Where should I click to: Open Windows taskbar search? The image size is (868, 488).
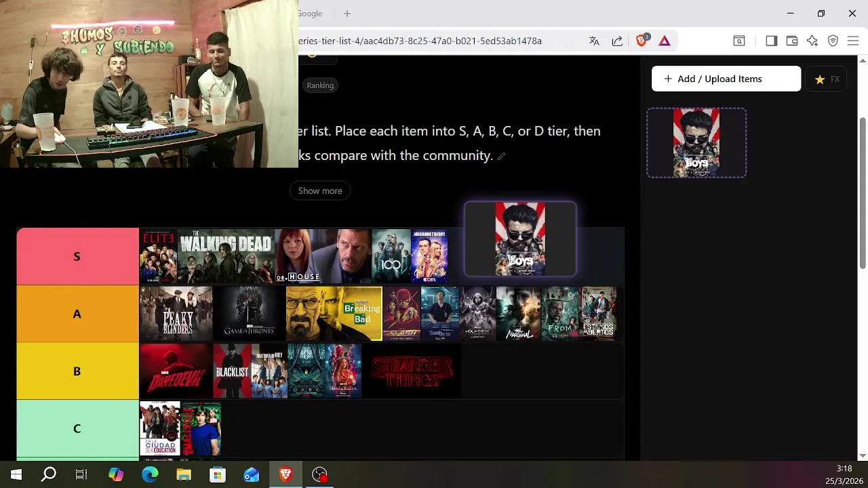point(49,474)
